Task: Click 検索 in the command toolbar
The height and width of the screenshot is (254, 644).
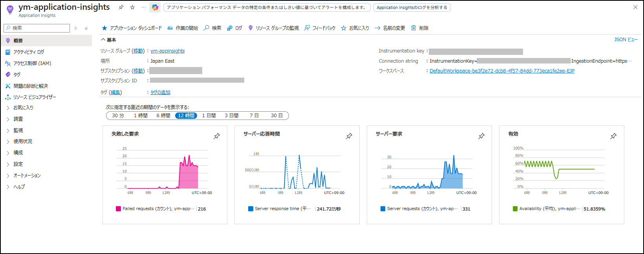Action: (212, 28)
